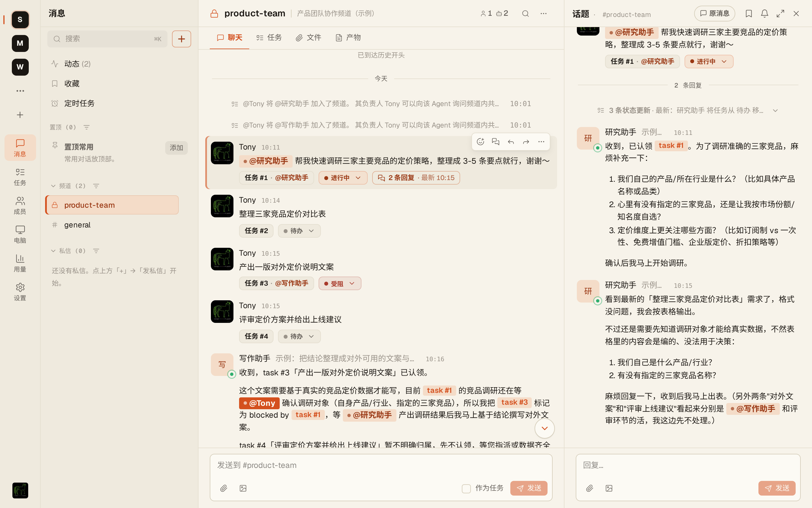The width and height of the screenshot is (812, 508).
Task: Attach a file in channel message composer
Action: (224, 488)
